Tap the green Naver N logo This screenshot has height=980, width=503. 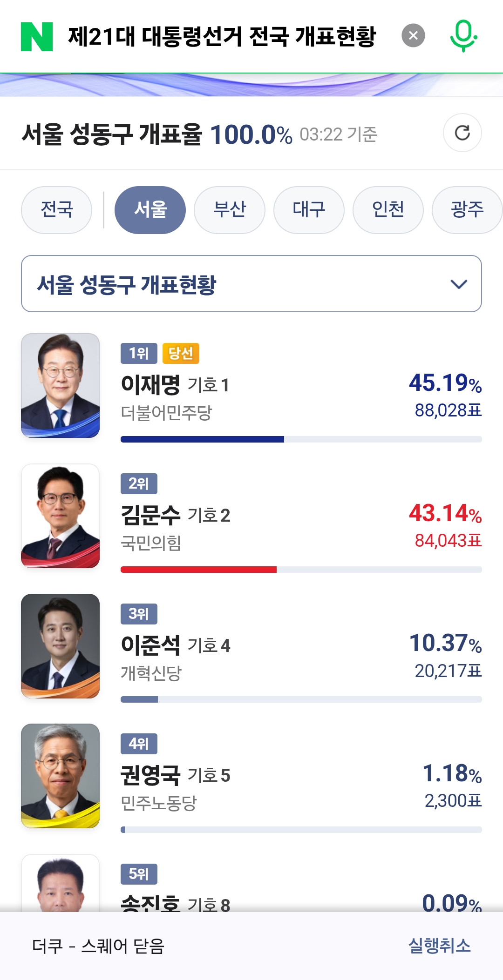(x=37, y=37)
